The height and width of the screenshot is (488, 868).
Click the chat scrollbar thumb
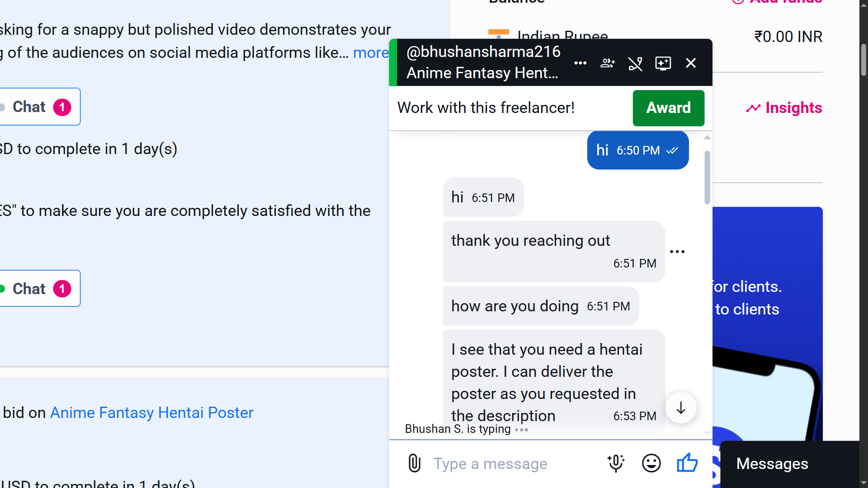pos(707,178)
